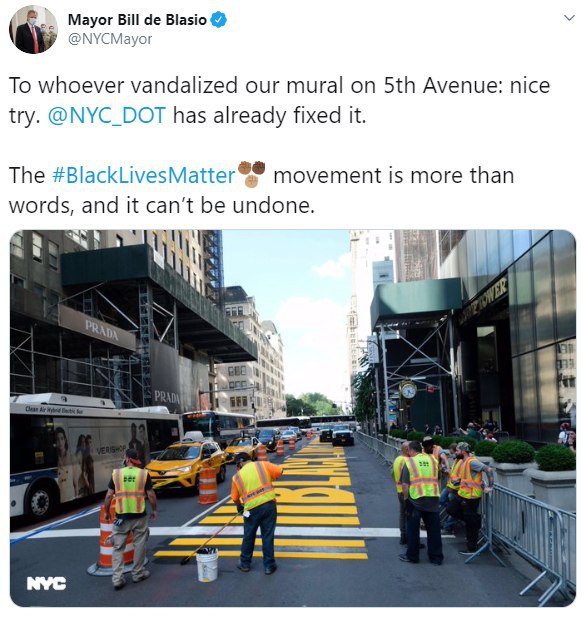Open the @NYCMayor handle link
Image resolution: width=585 pixels, height=618 pixels.
pyautogui.click(x=110, y=39)
